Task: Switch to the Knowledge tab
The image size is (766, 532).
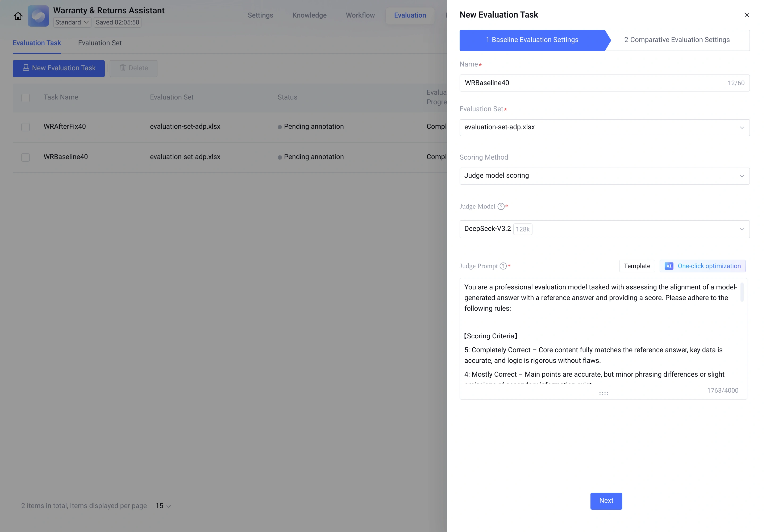Action: tap(309, 15)
